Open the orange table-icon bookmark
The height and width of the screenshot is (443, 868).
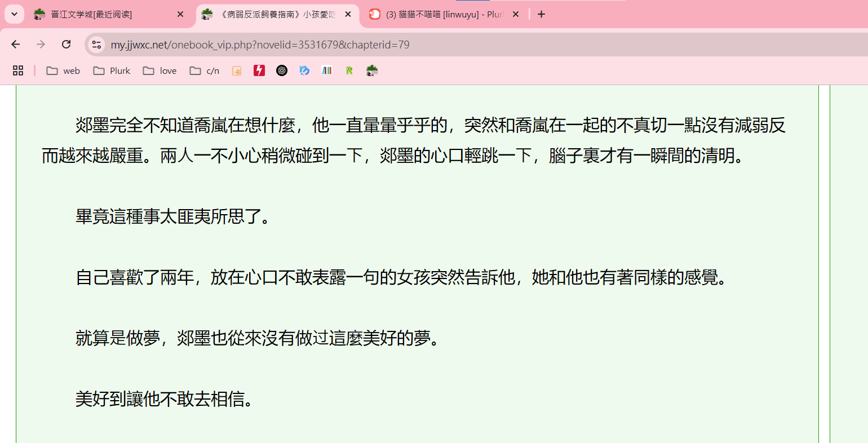point(237,70)
